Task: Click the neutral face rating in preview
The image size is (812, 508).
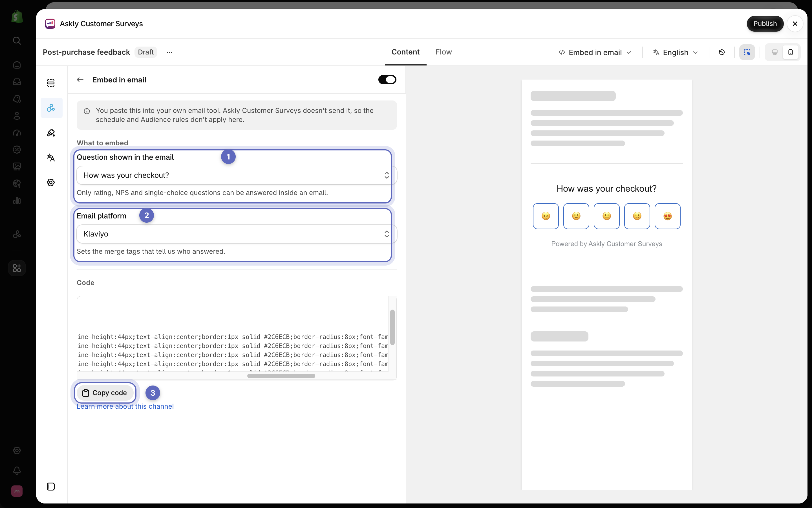Action: coord(607,216)
